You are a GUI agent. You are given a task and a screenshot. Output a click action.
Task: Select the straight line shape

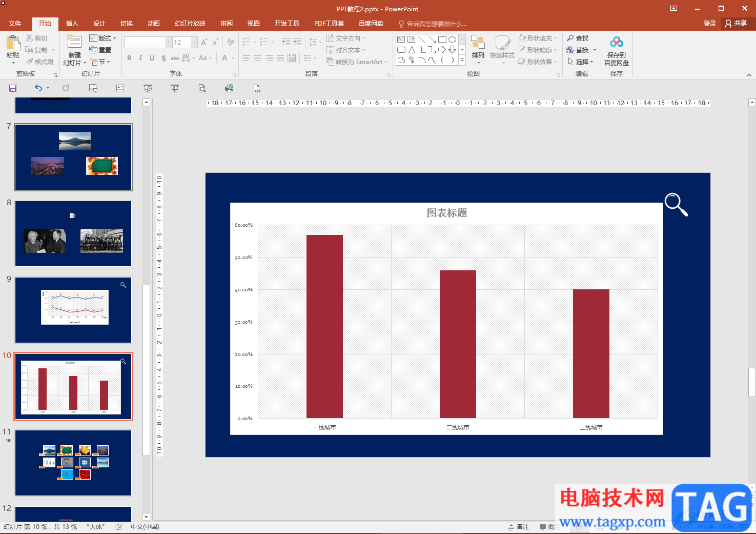tap(422, 39)
